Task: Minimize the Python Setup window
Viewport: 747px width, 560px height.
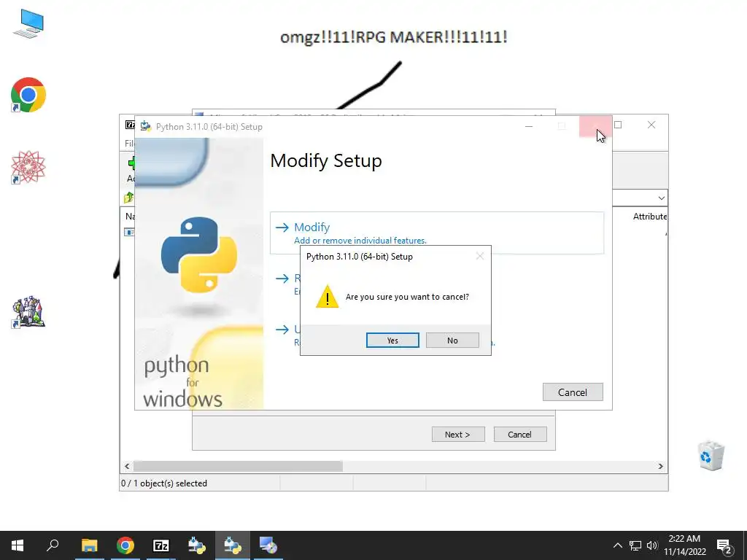Action: (529, 126)
